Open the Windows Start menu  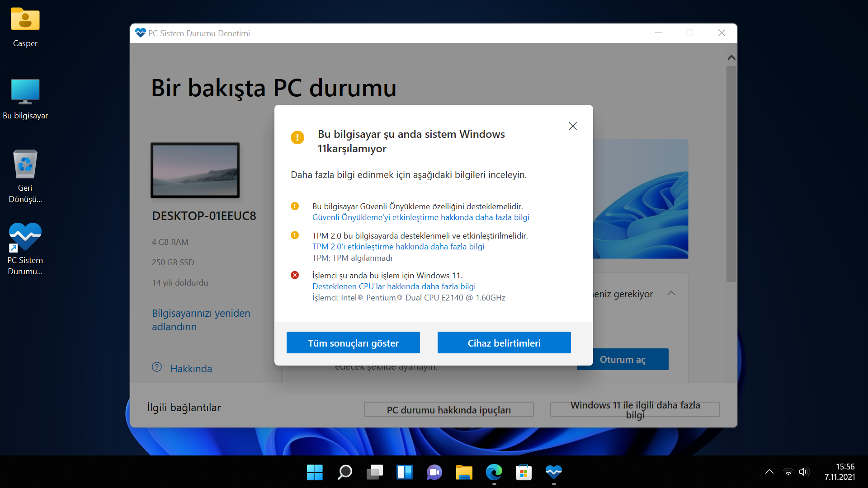[x=315, y=473]
